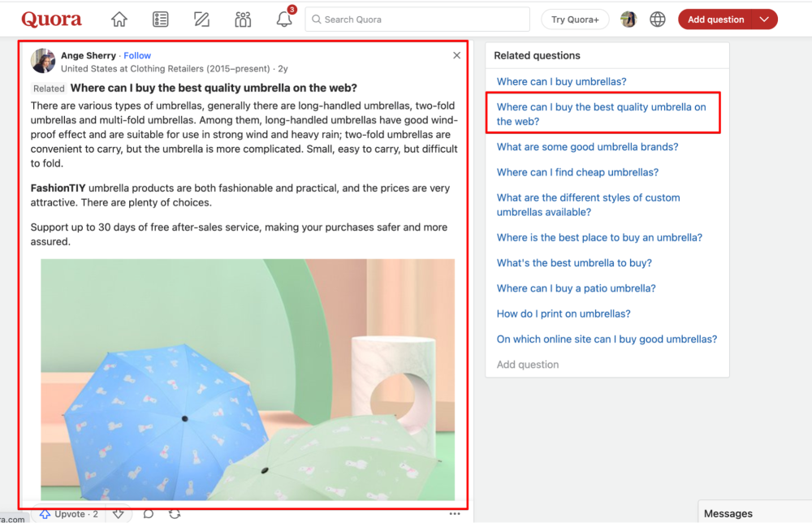Open the notifications bell
The image size is (812, 523).
pos(284,19)
